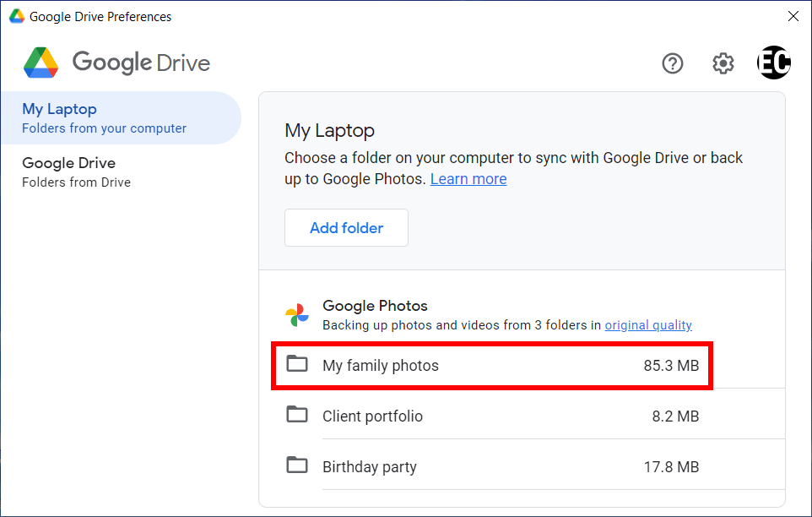Open Settings via the gear icon
This screenshot has height=517, width=812.
pyautogui.click(x=723, y=63)
